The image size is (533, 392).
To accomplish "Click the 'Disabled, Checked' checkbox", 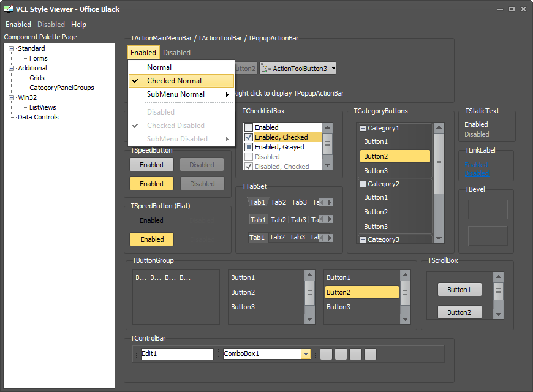I will click(249, 166).
